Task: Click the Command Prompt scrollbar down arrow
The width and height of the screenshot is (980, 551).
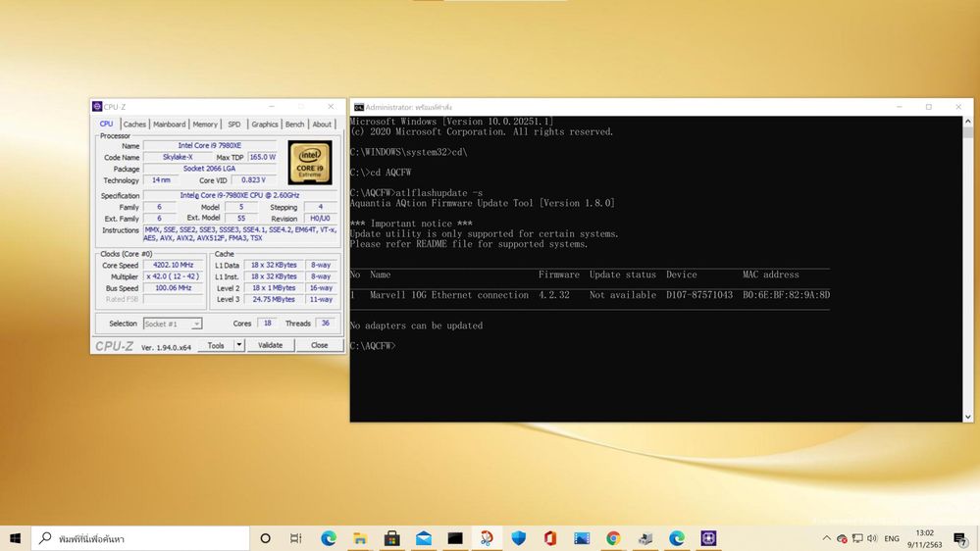Action: point(967,417)
